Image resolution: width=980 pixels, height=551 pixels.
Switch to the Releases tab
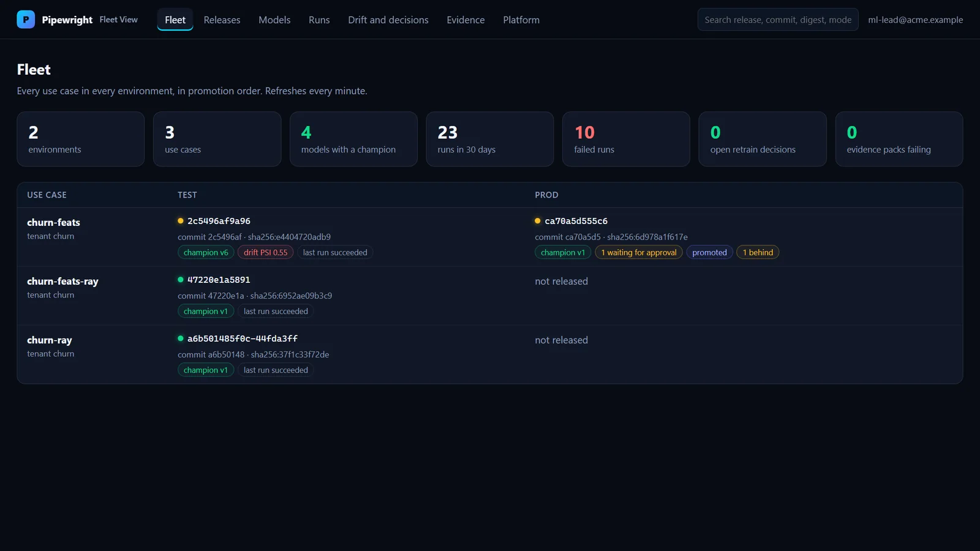coord(222,20)
